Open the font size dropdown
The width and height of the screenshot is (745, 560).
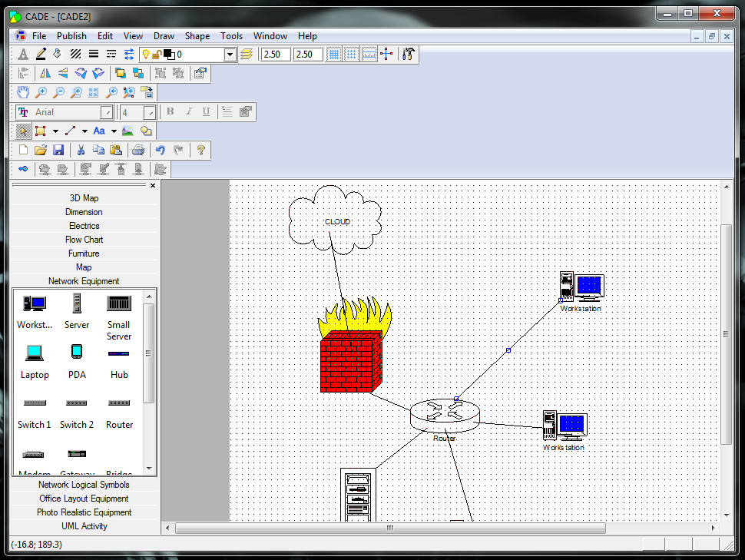(x=150, y=112)
